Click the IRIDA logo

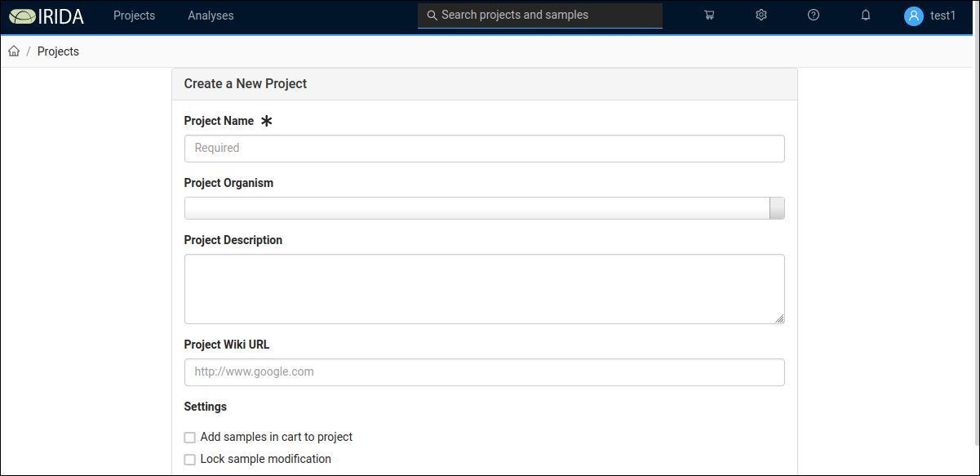click(47, 16)
